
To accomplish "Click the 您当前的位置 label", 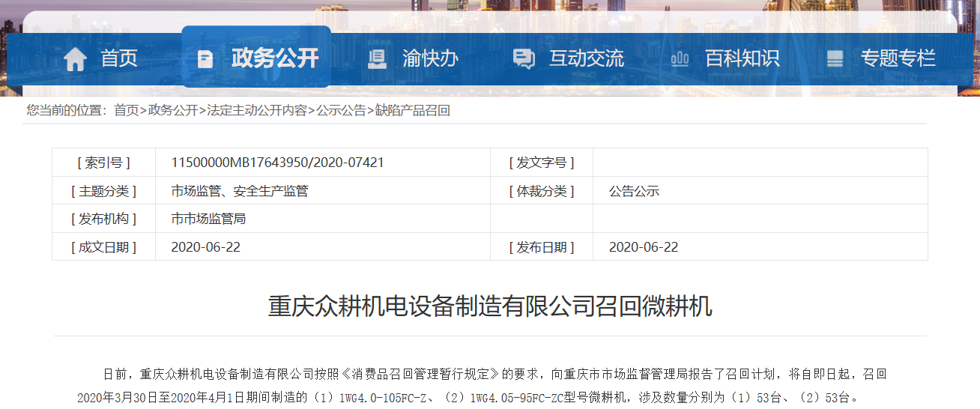I will (x=67, y=111).
